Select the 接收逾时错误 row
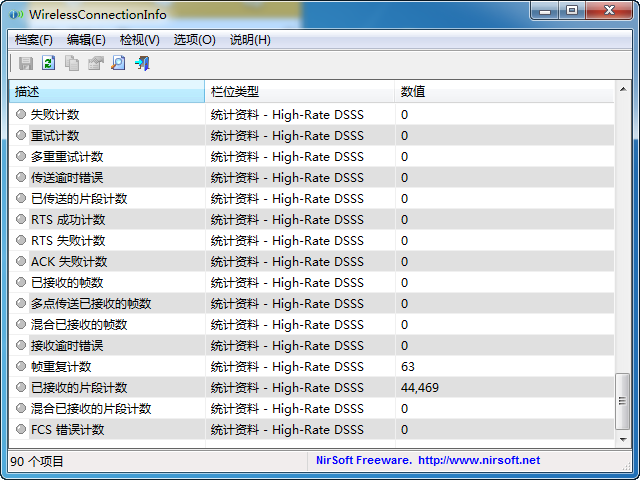 pyautogui.click(x=311, y=346)
